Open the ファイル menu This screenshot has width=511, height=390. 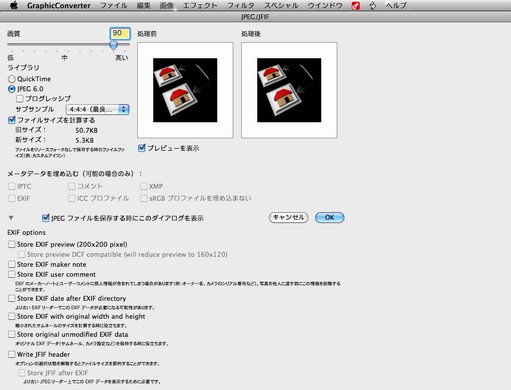pyautogui.click(x=114, y=6)
